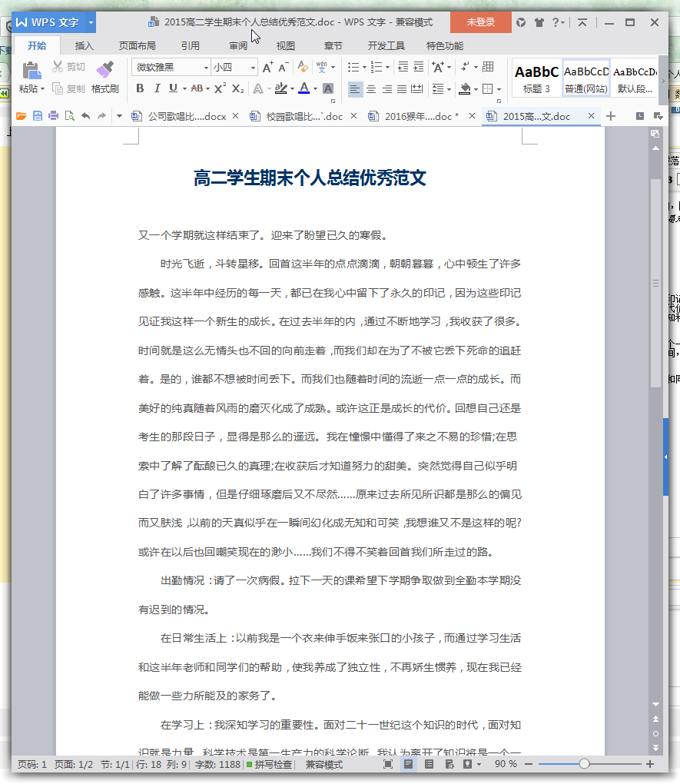Toggle center text alignment

[x=371, y=89]
